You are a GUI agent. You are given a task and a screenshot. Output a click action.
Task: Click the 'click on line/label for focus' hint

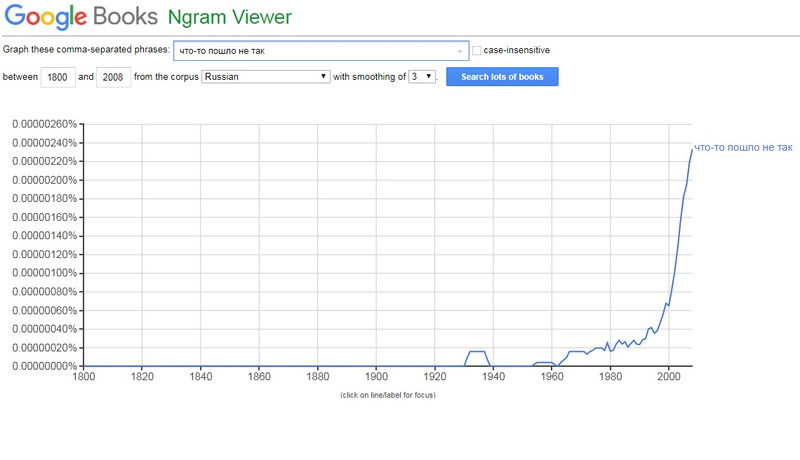388,395
